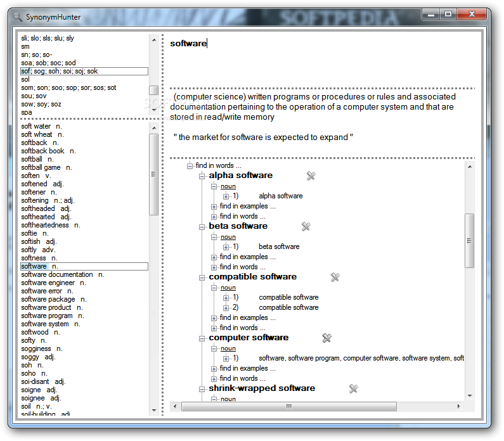Click the X icon beside computer software
The height and width of the screenshot is (441, 504).
[x=326, y=338]
